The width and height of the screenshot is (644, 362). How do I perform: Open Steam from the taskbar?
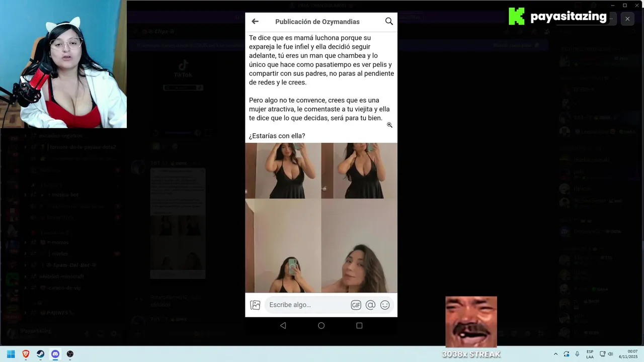click(40, 354)
